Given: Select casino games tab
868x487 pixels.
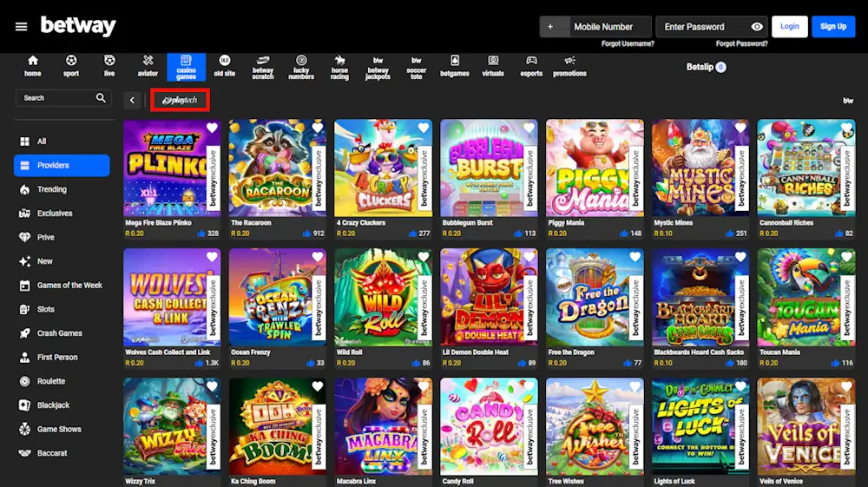Looking at the screenshot, I should coord(186,67).
